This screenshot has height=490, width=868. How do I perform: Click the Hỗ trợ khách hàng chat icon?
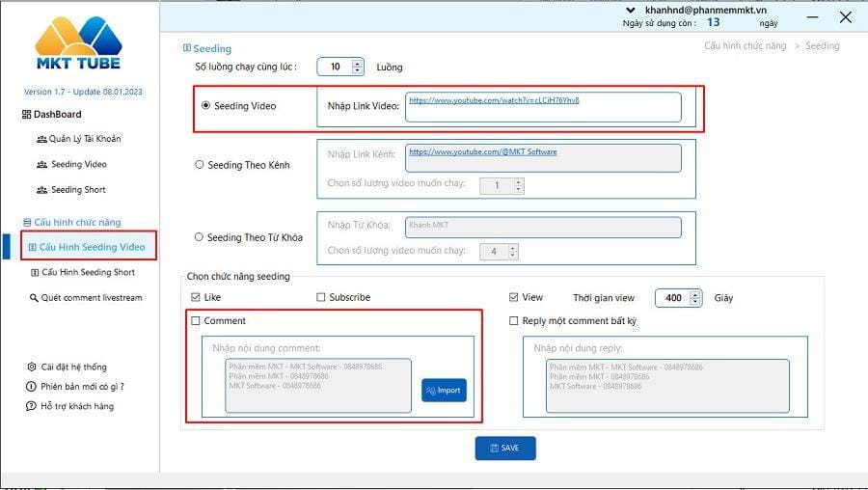tap(31, 406)
